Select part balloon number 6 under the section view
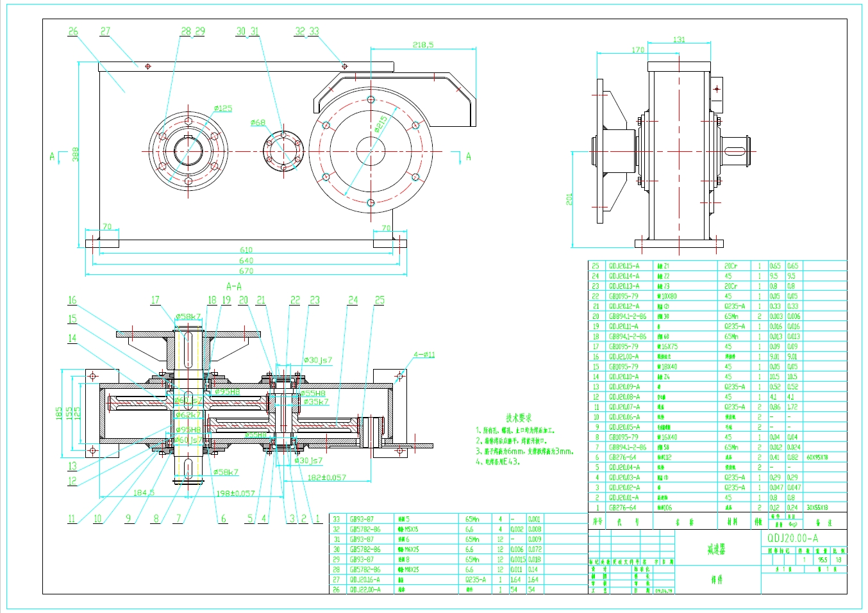Viewport: 868px width, 613px height. 223,519
